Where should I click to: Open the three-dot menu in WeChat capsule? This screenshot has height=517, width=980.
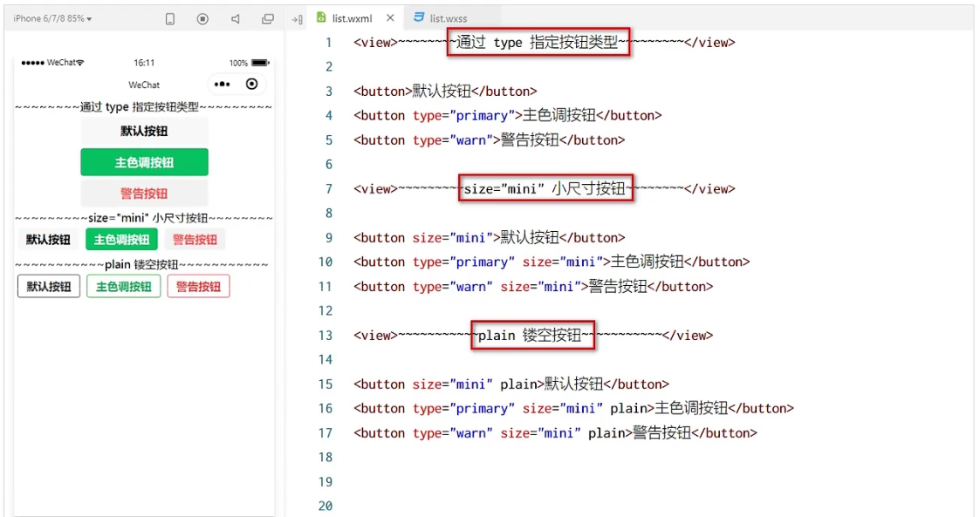222,85
